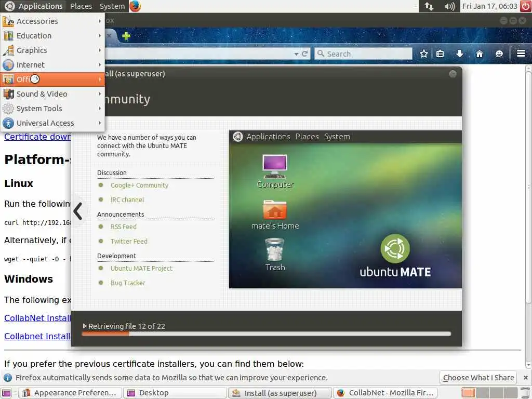The width and height of the screenshot is (532, 399).
Task: Reload the page in Firefox
Action: click(304, 54)
